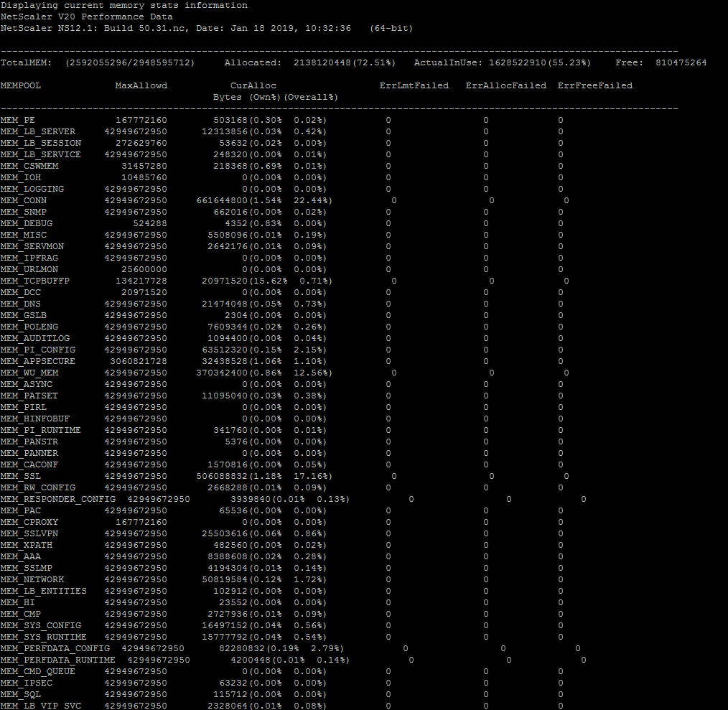
Task: Click the MEM_APPSECURE MaxAllowd value 3060821728
Action: (x=135, y=361)
